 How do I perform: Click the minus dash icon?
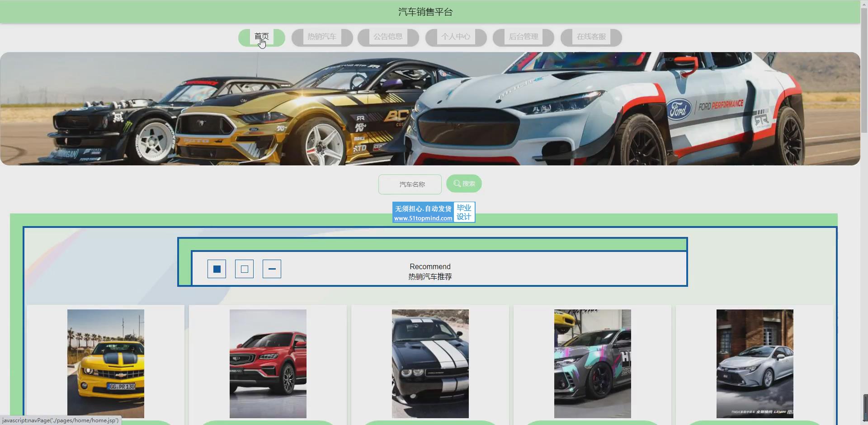tap(272, 269)
